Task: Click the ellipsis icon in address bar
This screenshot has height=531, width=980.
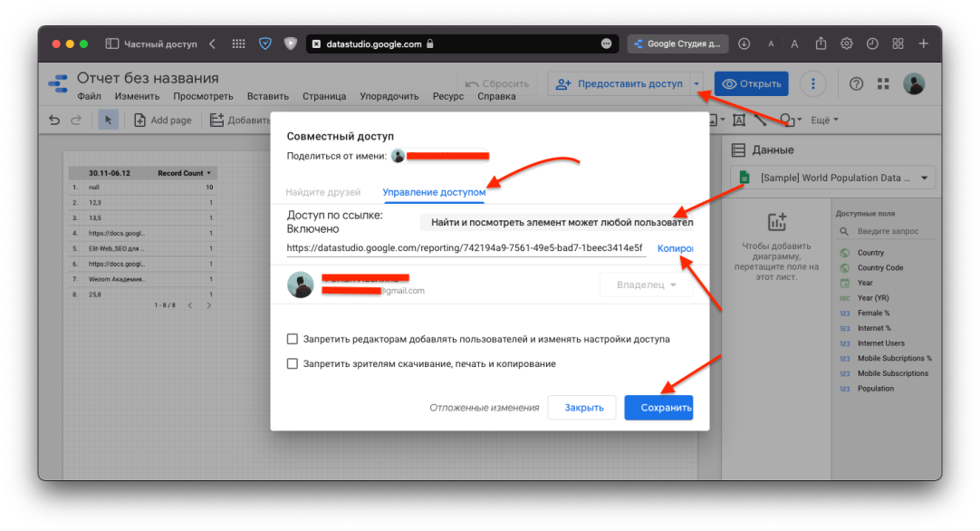Action: click(606, 43)
